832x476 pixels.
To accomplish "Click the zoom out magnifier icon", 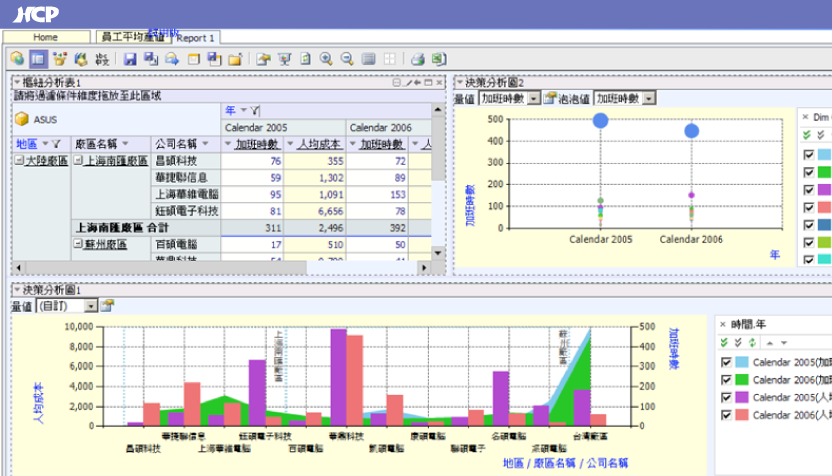I will tap(348, 59).
